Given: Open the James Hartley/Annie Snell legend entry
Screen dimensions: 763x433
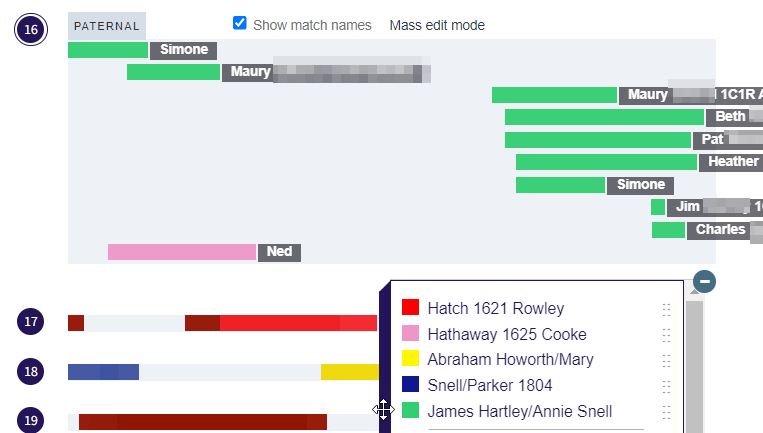Looking at the screenshot, I should (x=519, y=411).
